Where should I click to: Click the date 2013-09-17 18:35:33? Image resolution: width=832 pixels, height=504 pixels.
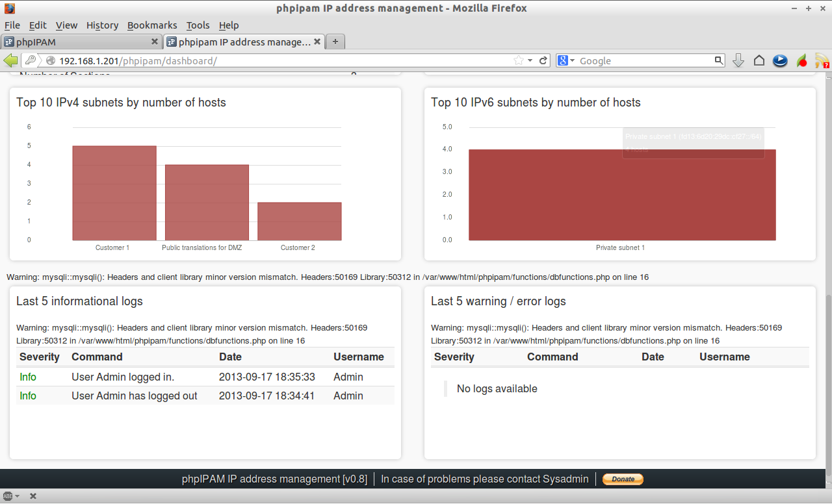pos(267,377)
